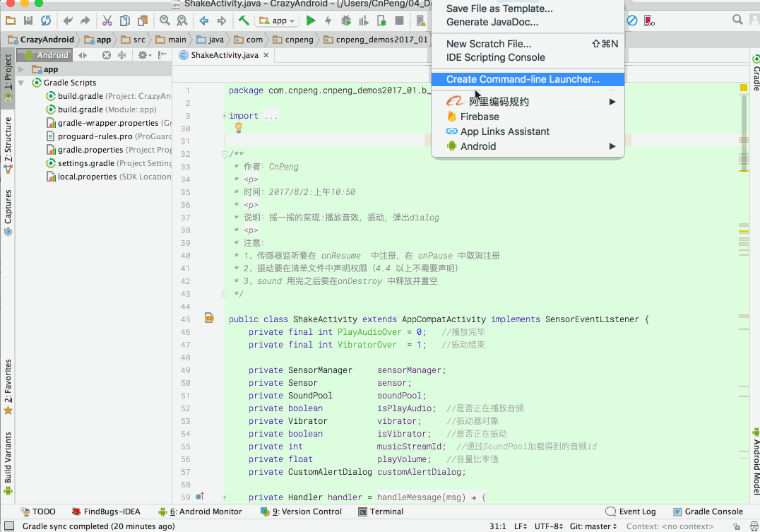Click Attach debugger to Android process icon
The width and height of the screenshot is (760, 532).
point(381,20)
